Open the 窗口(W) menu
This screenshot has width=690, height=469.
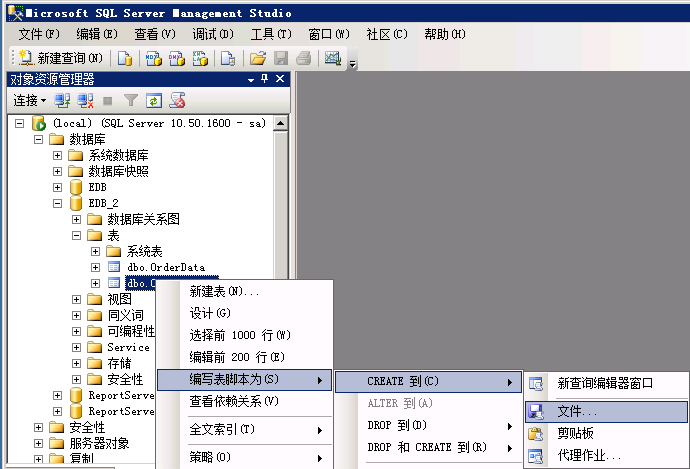pos(329,34)
